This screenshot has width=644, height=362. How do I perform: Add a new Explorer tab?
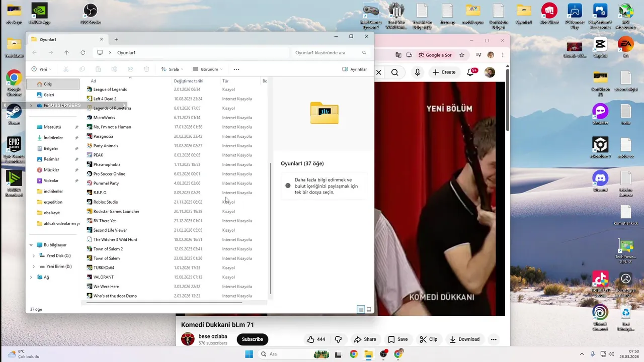pos(116,39)
